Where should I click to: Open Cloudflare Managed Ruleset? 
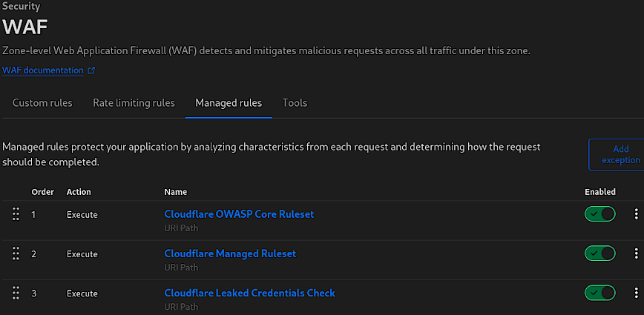pyautogui.click(x=230, y=254)
